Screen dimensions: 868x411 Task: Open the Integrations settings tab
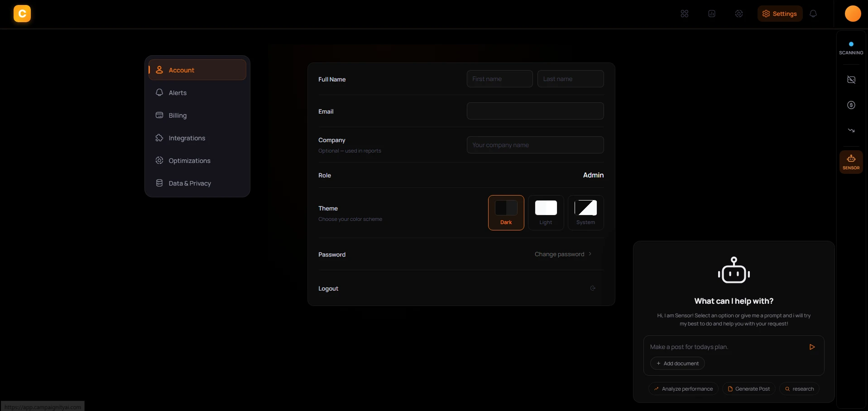pyautogui.click(x=197, y=138)
